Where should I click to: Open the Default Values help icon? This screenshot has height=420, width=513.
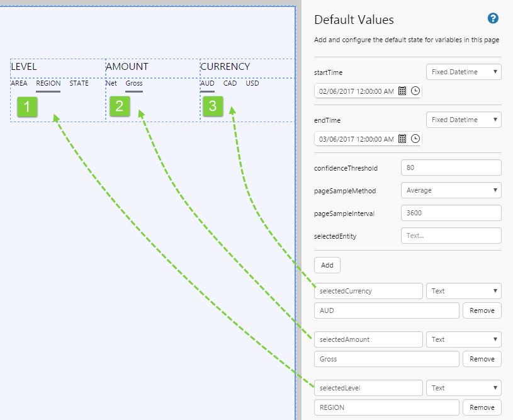[x=493, y=19]
